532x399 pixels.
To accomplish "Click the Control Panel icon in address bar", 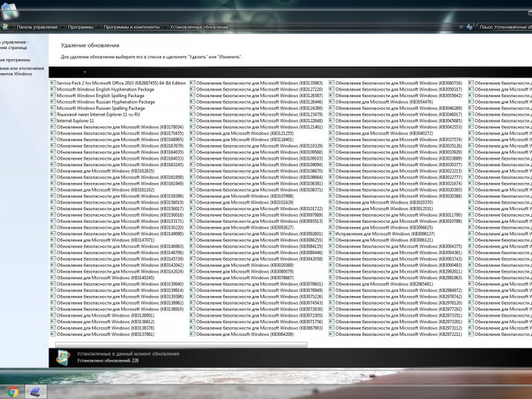I will 5,27.
